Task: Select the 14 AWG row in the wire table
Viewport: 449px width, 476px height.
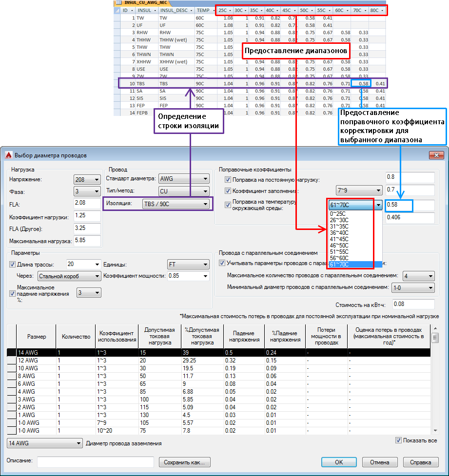Action: (x=219, y=352)
